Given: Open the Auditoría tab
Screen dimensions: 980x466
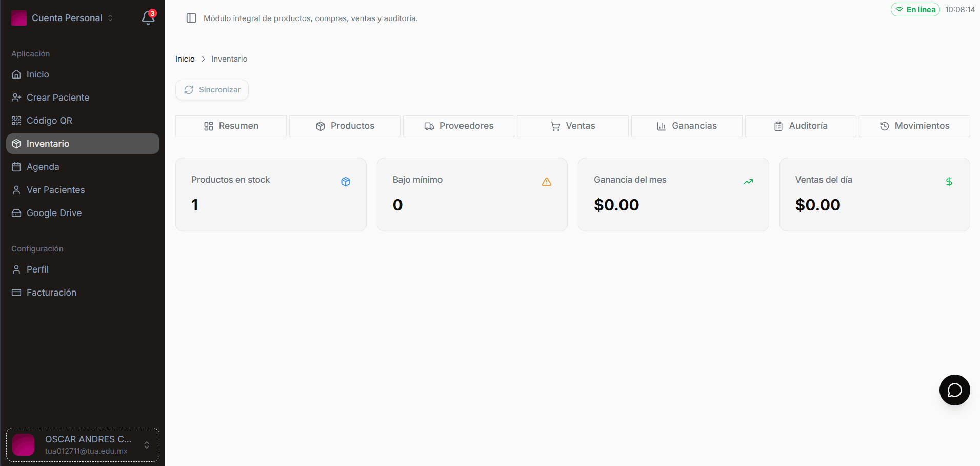Looking at the screenshot, I should pyautogui.click(x=801, y=126).
